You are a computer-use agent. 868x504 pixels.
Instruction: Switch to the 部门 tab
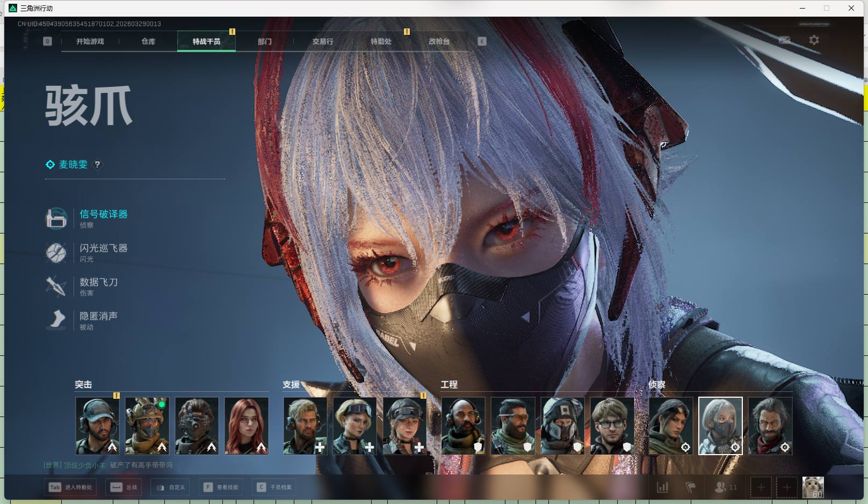pyautogui.click(x=265, y=41)
